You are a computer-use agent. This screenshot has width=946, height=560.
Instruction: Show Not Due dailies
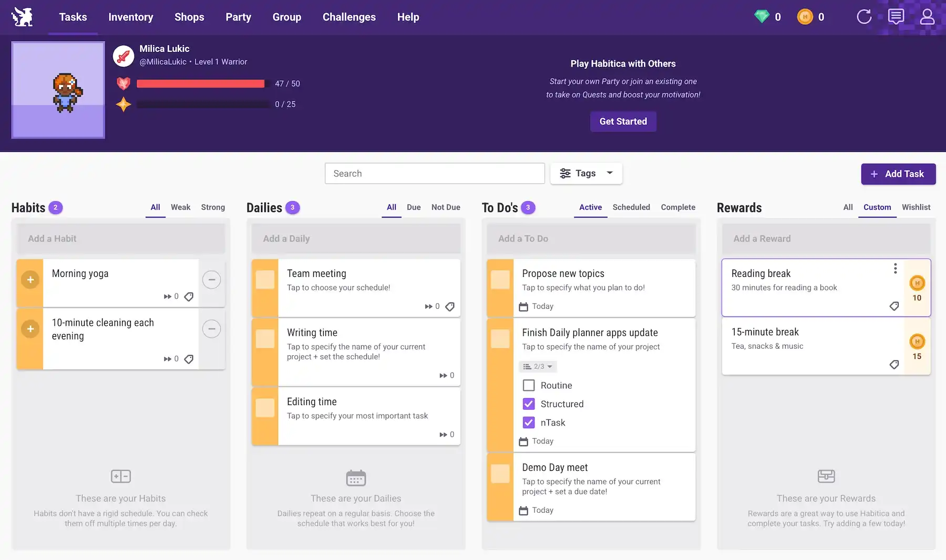(x=446, y=208)
